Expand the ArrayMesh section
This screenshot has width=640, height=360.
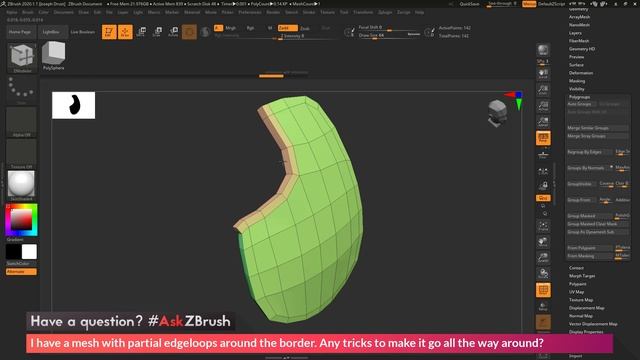tap(579, 17)
